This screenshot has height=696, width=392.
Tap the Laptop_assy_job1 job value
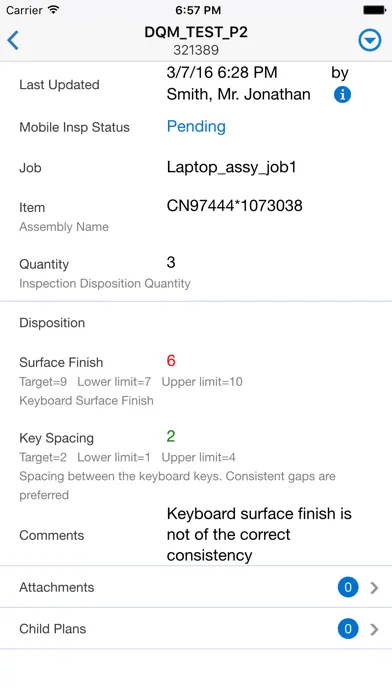231,167
